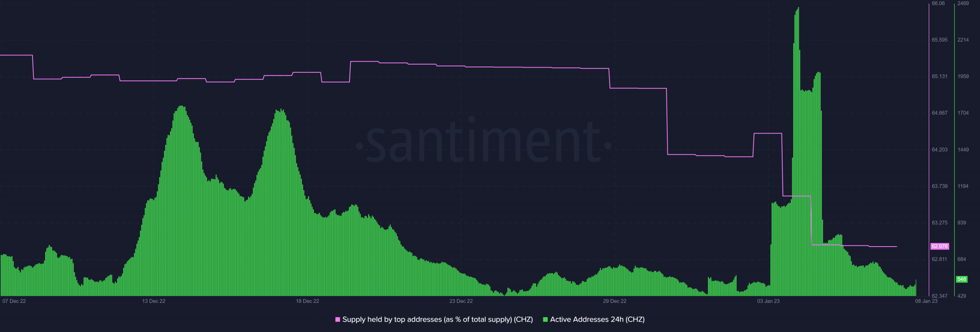The image size is (980, 332).
Task: Click the 18 Dec 22 date label
Action: [307, 301]
